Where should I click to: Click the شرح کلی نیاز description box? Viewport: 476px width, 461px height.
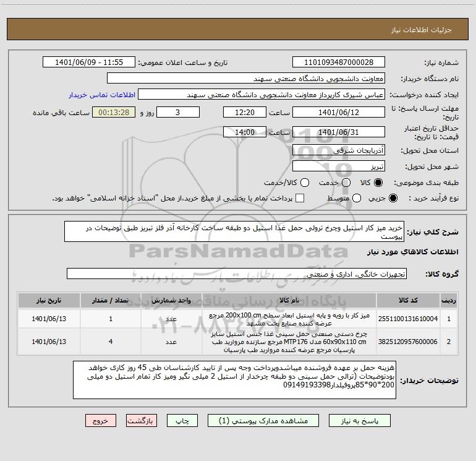[x=234, y=232]
